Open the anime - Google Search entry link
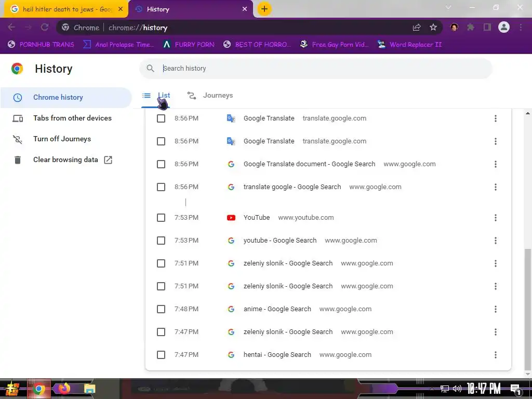Image resolution: width=532 pixels, height=399 pixels. click(277, 309)
